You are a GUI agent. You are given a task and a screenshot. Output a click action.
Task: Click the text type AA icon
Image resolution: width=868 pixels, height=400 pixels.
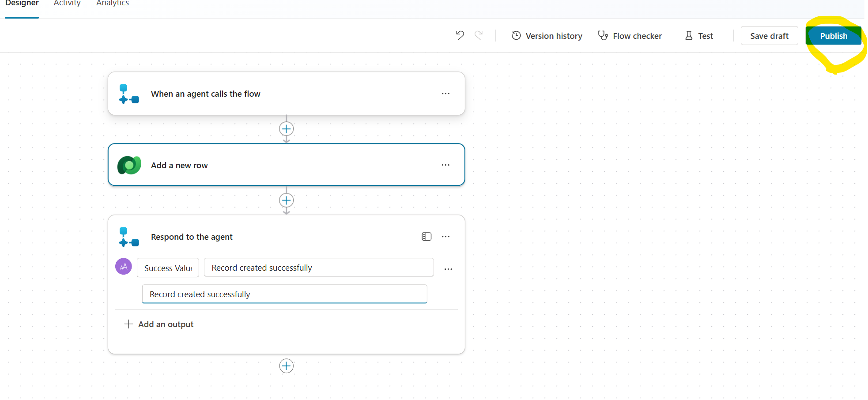(x=124, y=267)
